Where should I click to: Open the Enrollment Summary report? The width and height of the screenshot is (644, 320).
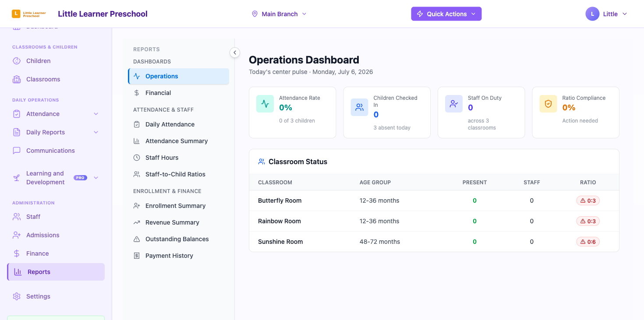[x=179, y=206]
